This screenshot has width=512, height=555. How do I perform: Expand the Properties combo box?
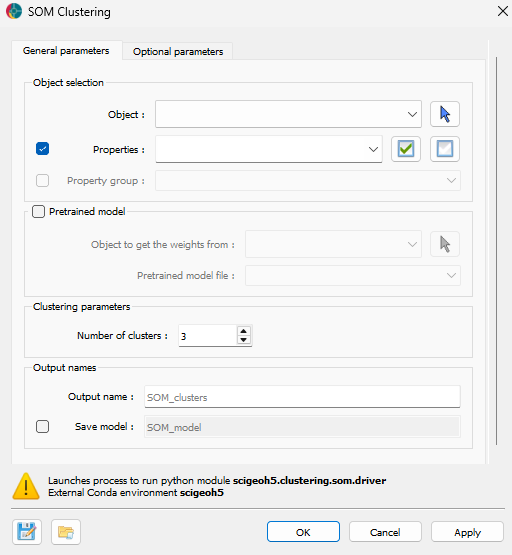tap(269, 149)
